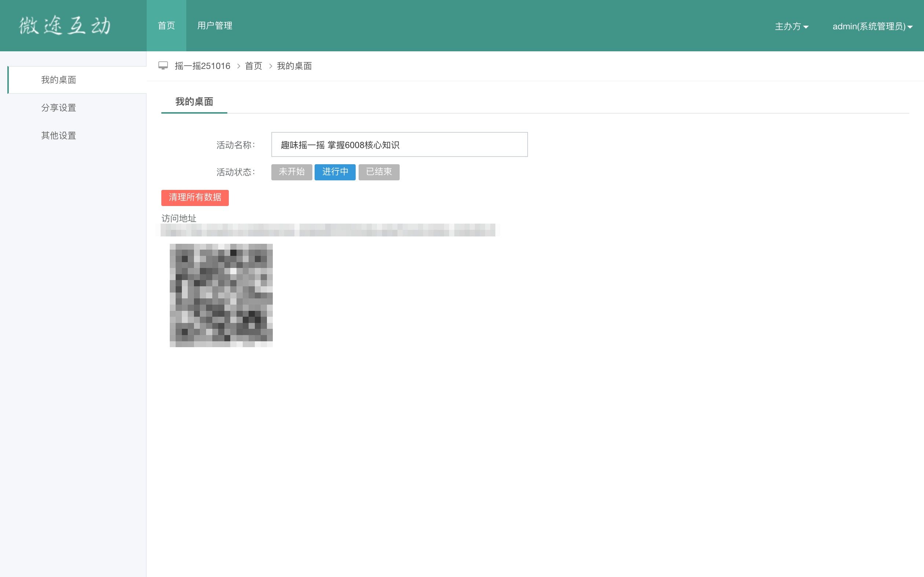
Task: Click the 首页 breadcrumb link
Action: coord(253,66)
